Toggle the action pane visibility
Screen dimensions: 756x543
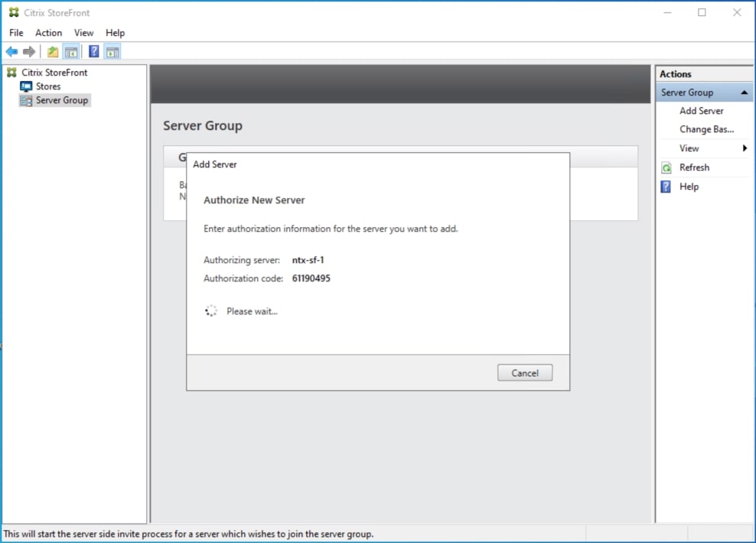click(x=112, y=51)
